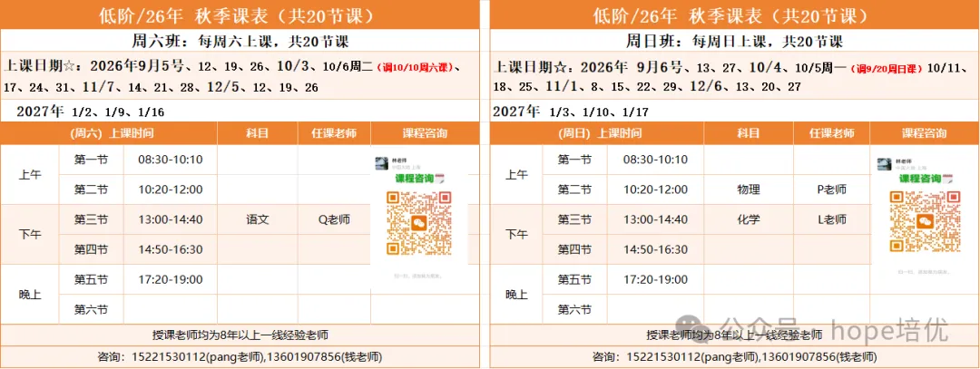
Task: Click the 下午 cell in the 周六 table
Action: tap(29, 235)
